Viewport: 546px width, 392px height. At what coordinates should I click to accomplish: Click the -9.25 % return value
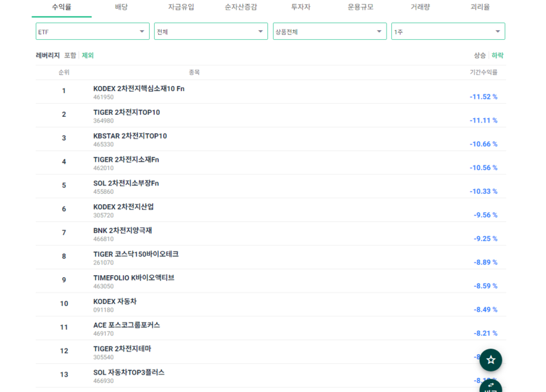click(x=486, y=239)
